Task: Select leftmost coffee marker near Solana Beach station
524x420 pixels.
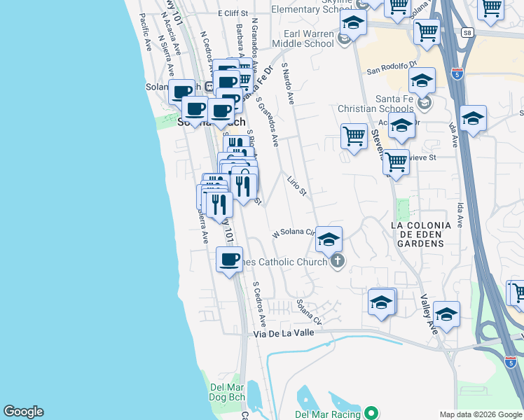Action: click(181, 92)
